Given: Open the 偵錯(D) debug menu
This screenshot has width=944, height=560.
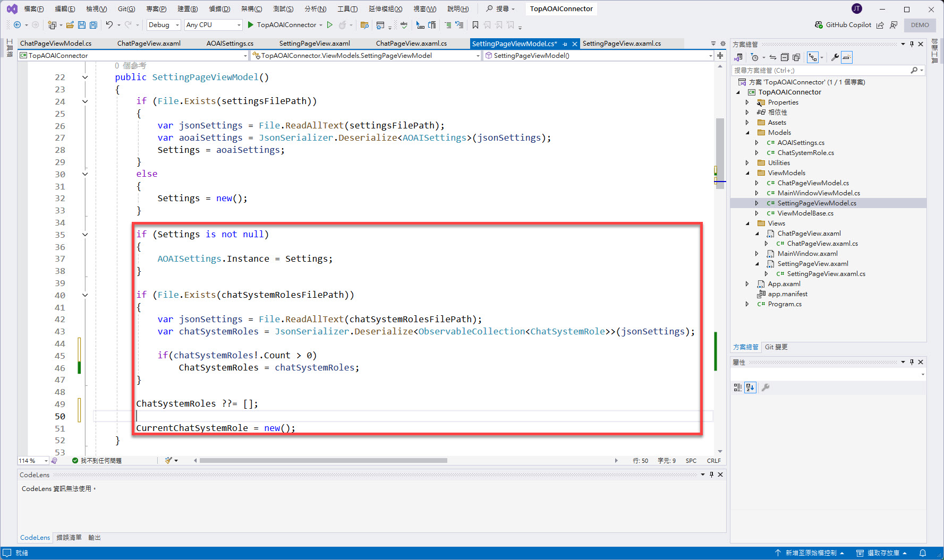Looking at the screenshot, I should (x=219, y=9).
